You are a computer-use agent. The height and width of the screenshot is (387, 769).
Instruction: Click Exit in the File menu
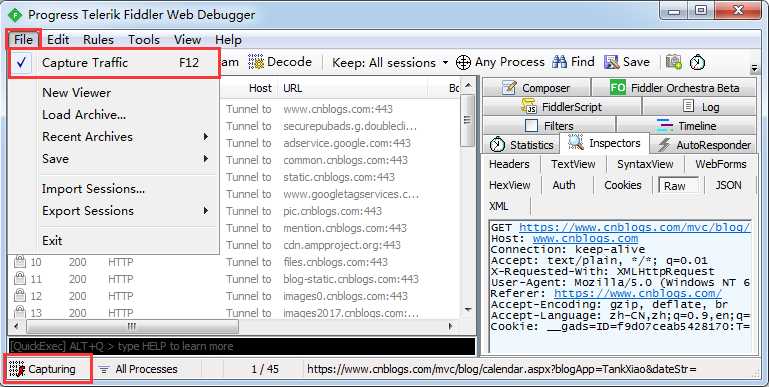point(52,241)
